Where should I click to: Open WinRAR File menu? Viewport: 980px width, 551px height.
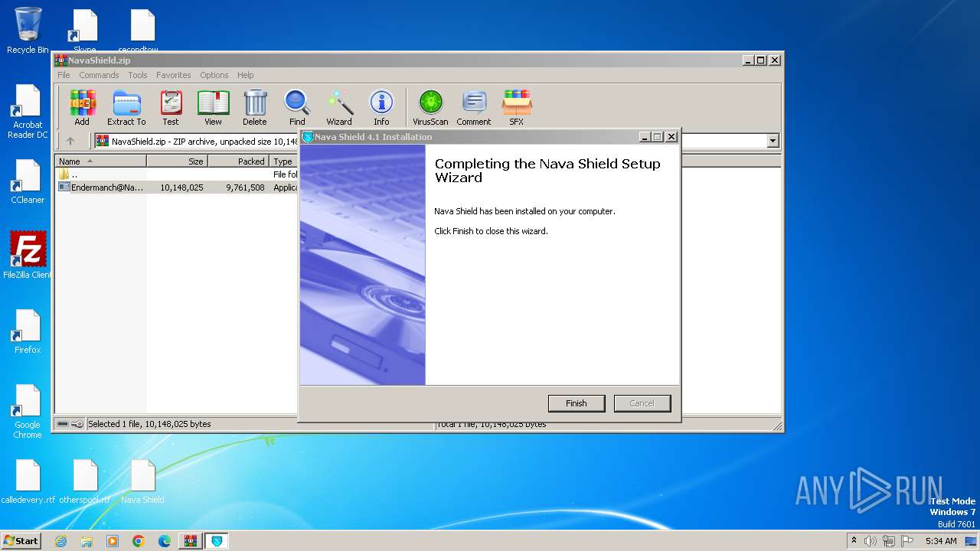pos(64,75)
